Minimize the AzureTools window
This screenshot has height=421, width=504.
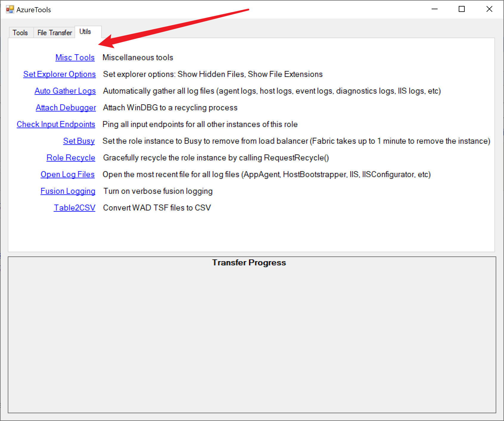[x=435, y=9]
